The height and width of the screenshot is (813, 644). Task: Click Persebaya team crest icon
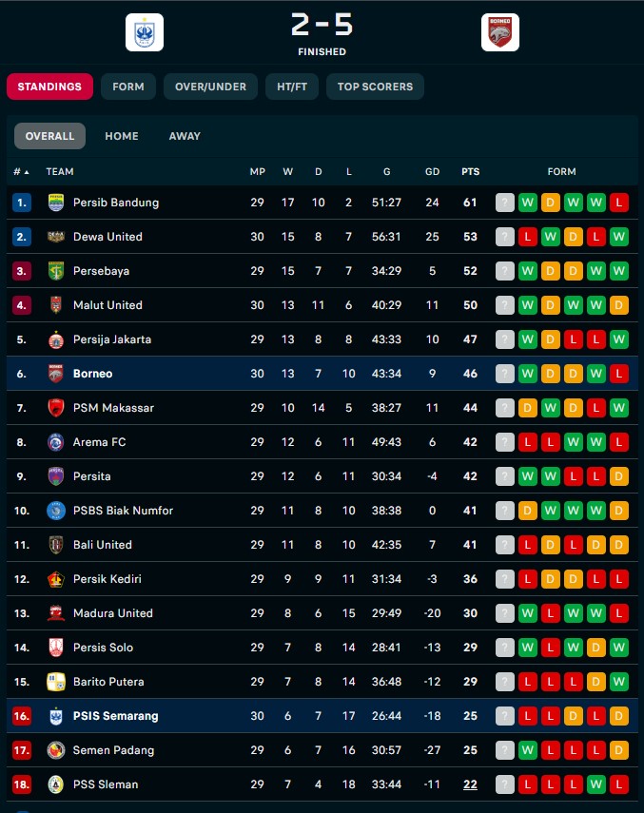56,271
